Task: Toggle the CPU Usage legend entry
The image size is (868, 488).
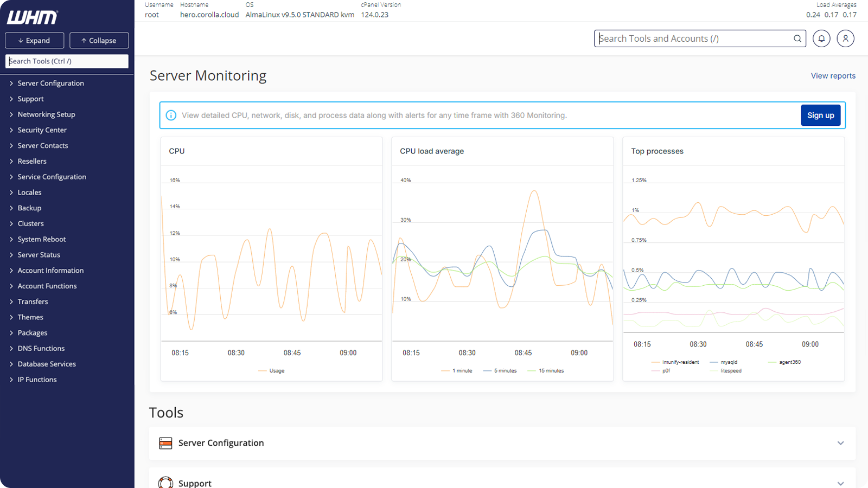Action: pyautogui.click(x=276, y=371)
